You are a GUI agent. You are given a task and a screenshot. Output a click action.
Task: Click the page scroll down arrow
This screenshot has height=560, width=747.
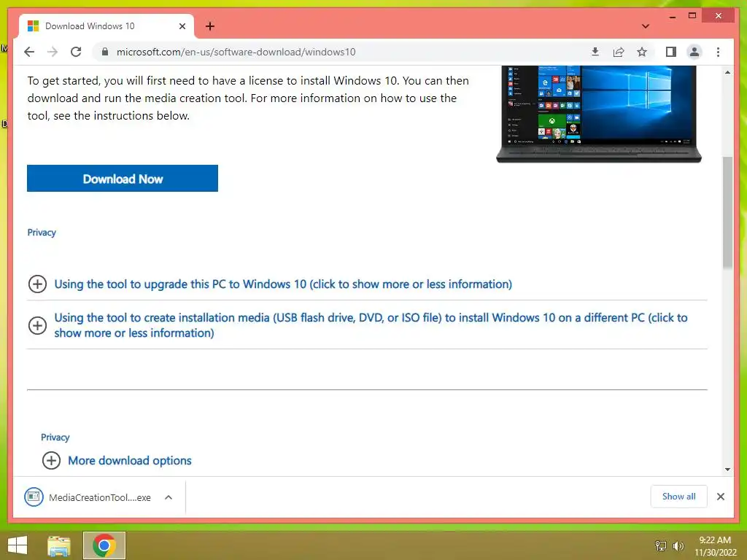727,469
